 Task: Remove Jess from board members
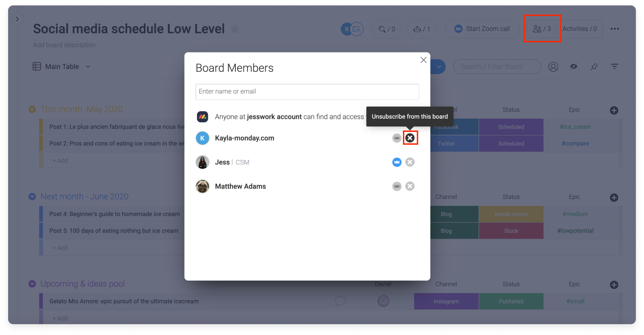(x=410, y=162)
